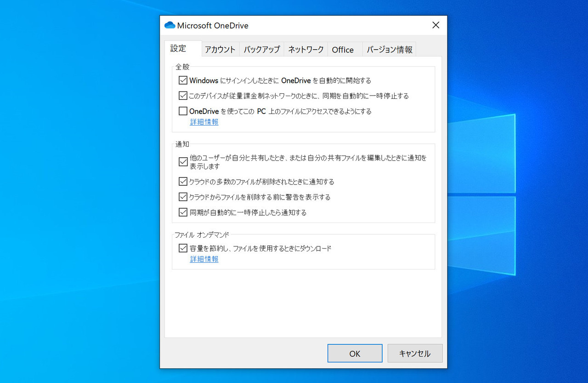This screenshot has width=588, height=383.
Task: Open the バックアップ tab
Action: [262, 50]
